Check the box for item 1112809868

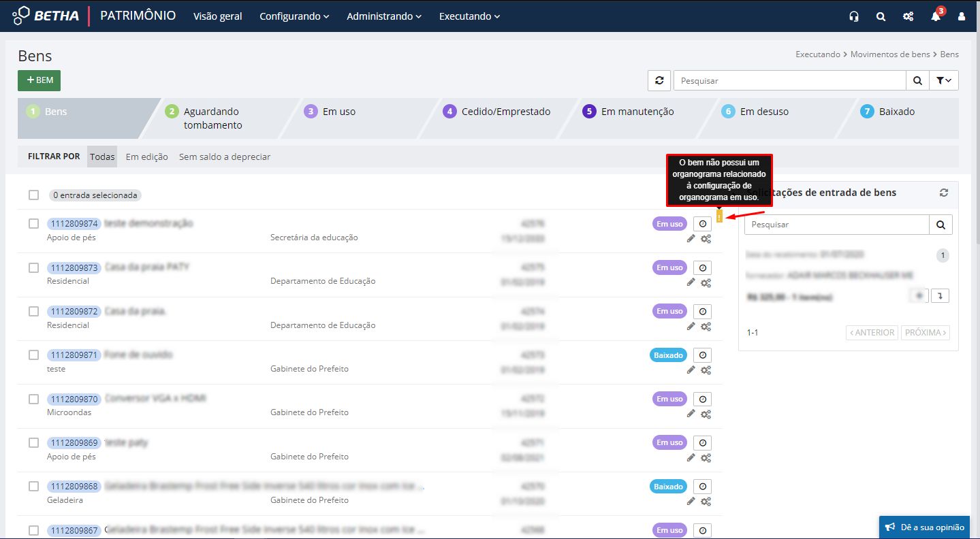(34, 487)
